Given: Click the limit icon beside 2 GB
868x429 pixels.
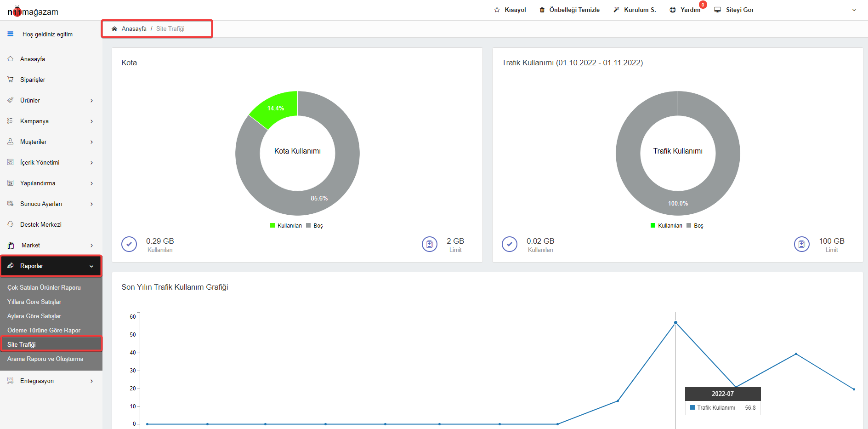Looking at the screenshot, I should 430,244.
